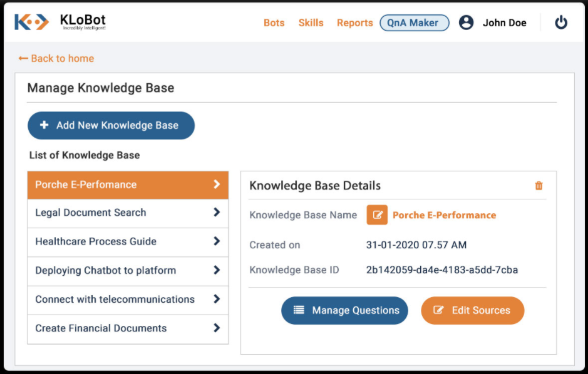Click edit pencil icon beside Knowledge Base Name
Image resolution: width=588 pixels, height=374 pixels.
[x=377, y=215]
